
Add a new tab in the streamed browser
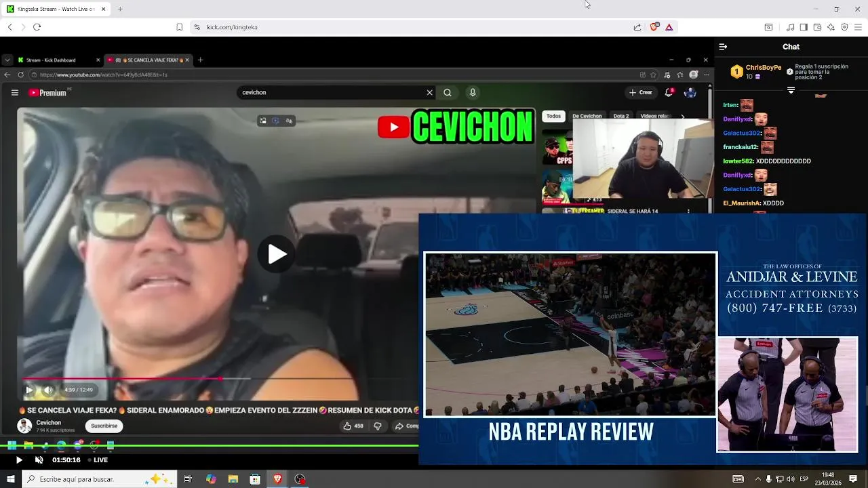pyautogui.click(x=200, y=60)
